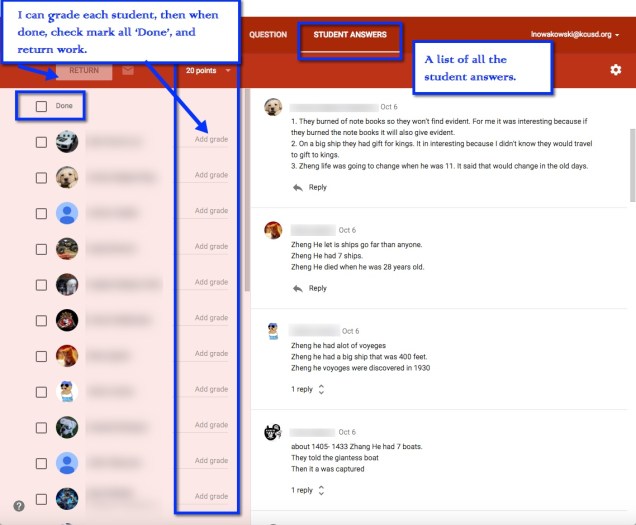This screenshot has height=525, width=636.
Task: Click avatar beside 'about 1405- 1433' answer
Action: point(272,433)
